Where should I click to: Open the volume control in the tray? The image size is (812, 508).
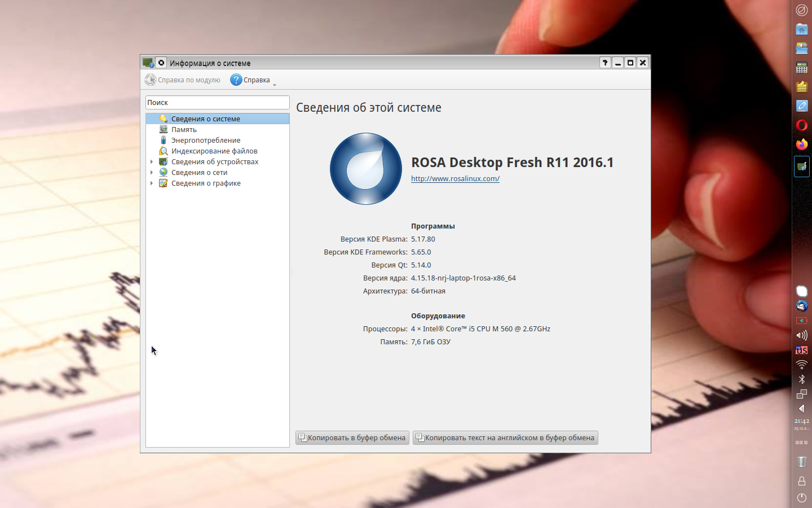point(801,335)
